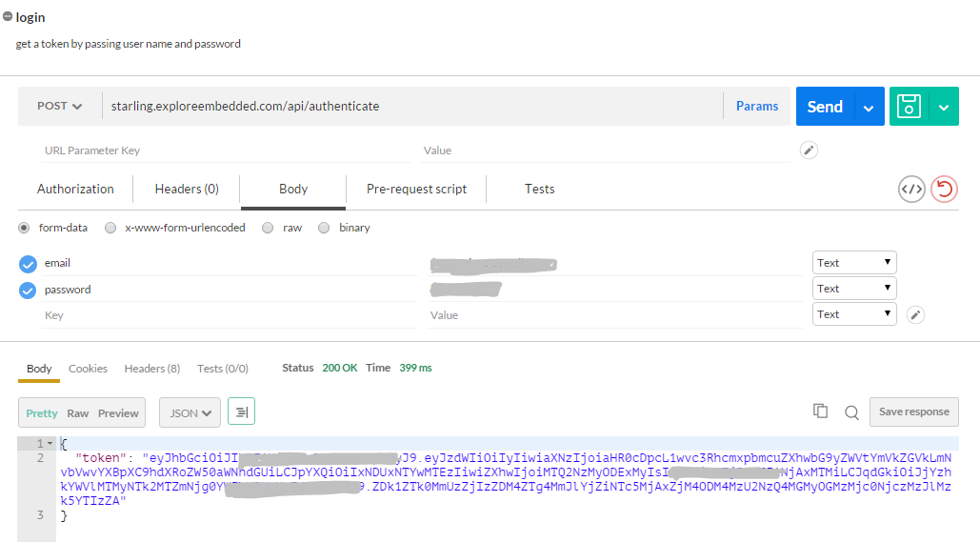Image resolution: width=980 pixels, height=542 pixels.
Task: Select the request Body tab
Action: point(293,189)
